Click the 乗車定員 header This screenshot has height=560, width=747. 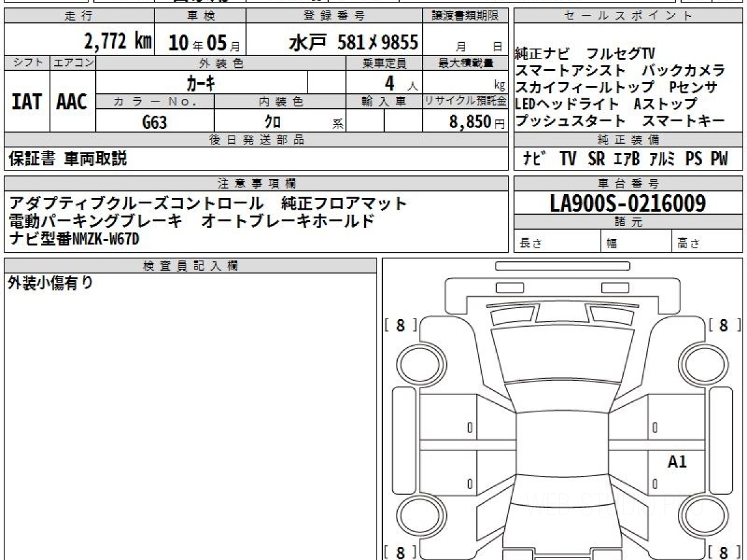coord(384,63)
